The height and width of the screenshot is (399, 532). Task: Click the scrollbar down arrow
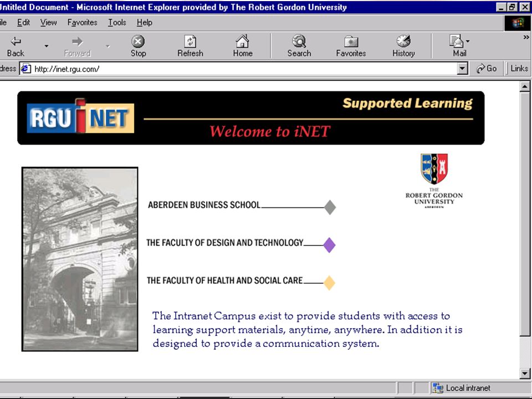(525, 374)
